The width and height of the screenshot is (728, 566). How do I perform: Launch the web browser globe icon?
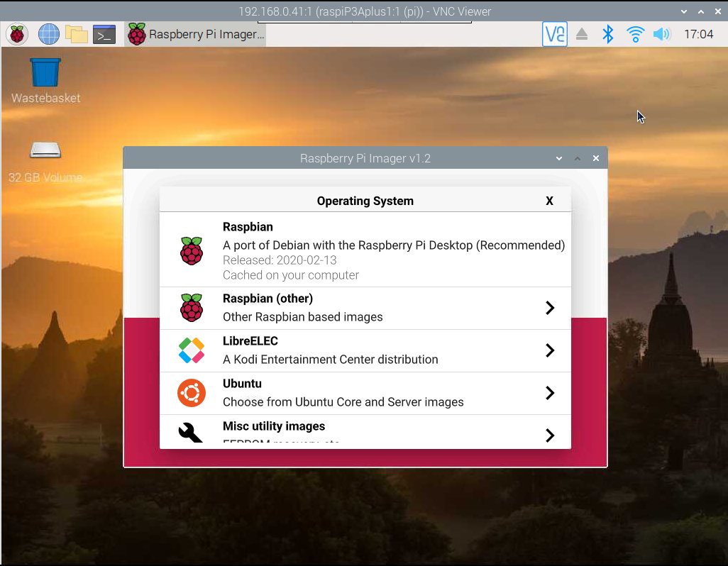[49, 34]
